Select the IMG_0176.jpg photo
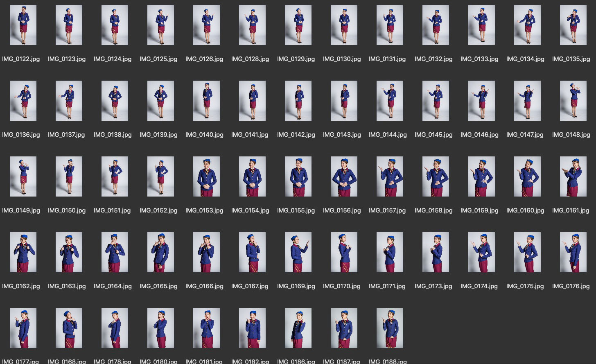Screen dimensions: 596x364 (x=573, y=252)
